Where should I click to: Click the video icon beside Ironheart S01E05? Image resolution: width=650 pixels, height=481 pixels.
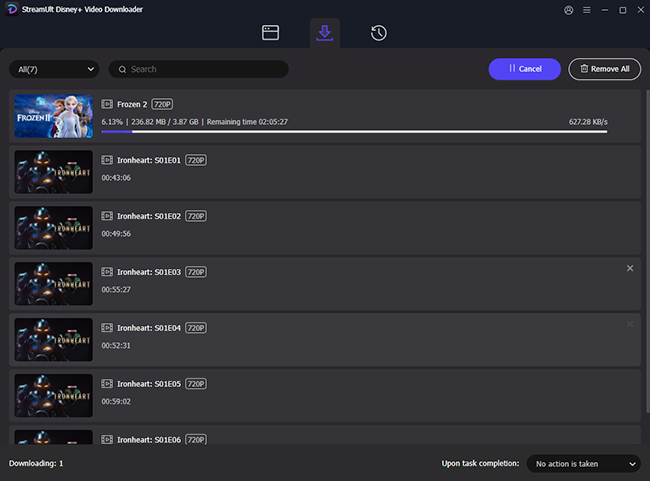[107, 384]
